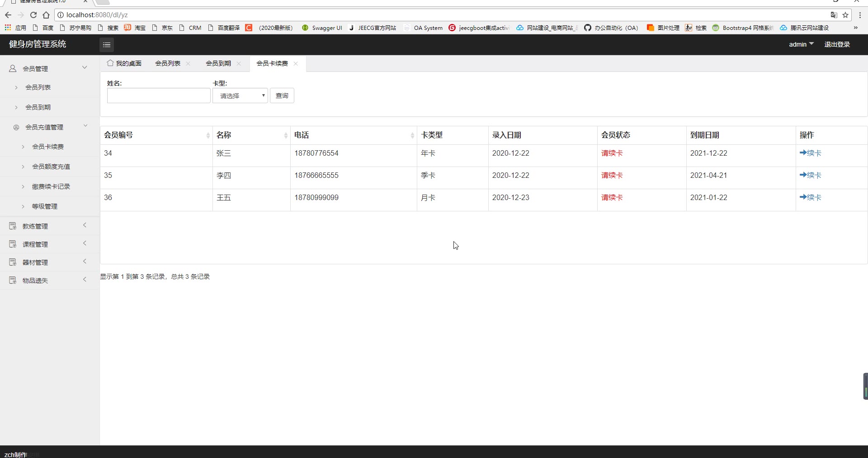Open 会员到期 in the sidebar
The image size is (868, 458).
pyautogui.click(x=38, y=107)
